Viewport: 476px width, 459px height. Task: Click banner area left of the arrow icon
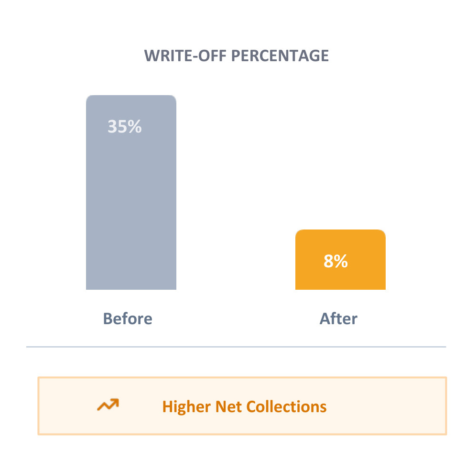coord(67,407)
